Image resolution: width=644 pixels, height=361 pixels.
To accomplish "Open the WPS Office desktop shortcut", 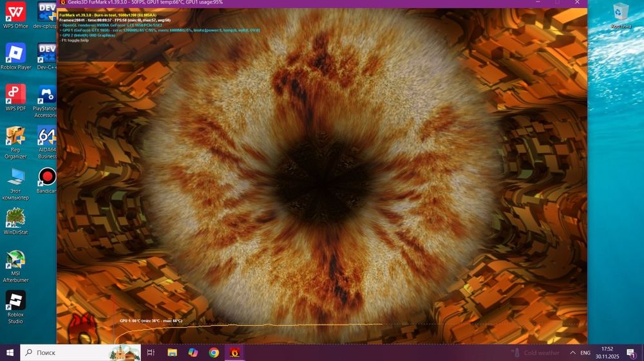I will (15, 15).
